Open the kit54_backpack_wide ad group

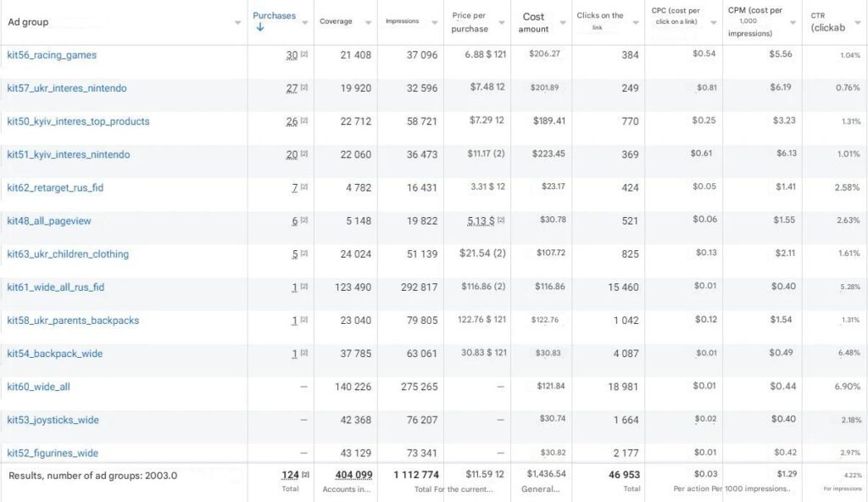54,354
